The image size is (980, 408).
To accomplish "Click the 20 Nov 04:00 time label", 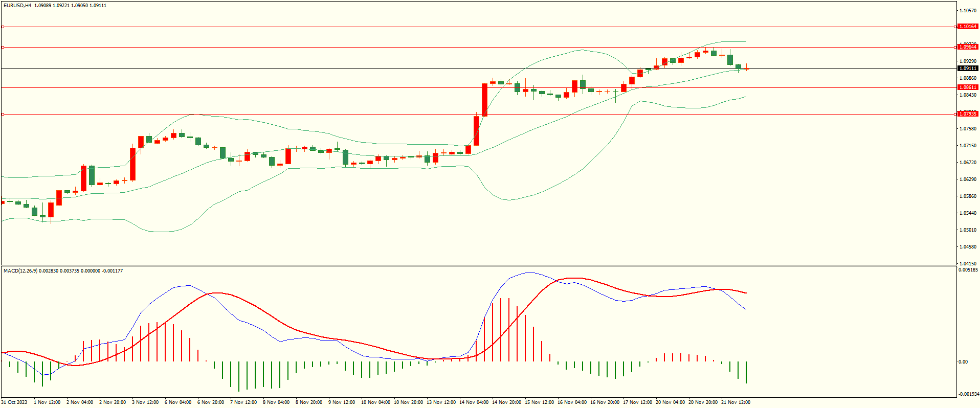I will click(x=670, y=402).
